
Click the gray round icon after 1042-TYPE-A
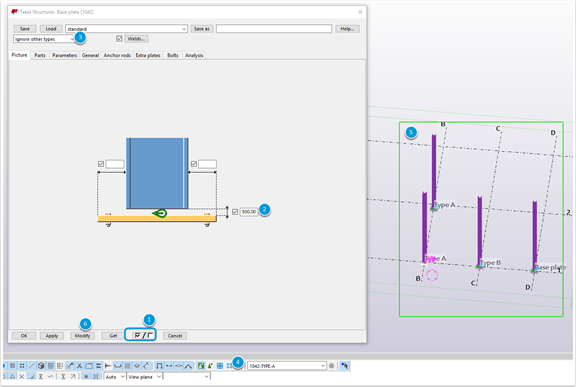coord(331,366)
